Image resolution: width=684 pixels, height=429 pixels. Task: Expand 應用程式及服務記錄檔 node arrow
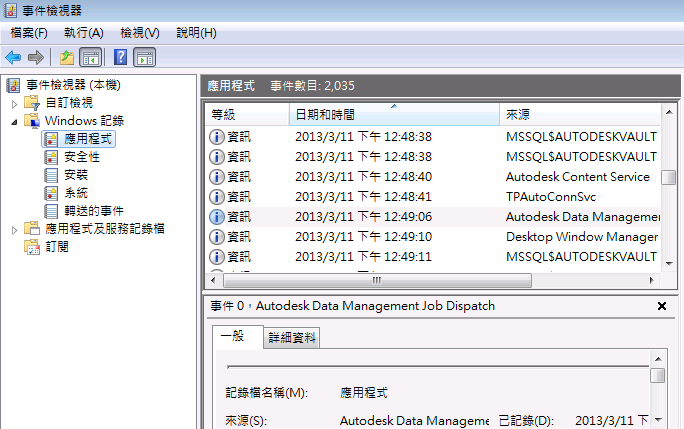pyautogui.click(x=14, y=230)
